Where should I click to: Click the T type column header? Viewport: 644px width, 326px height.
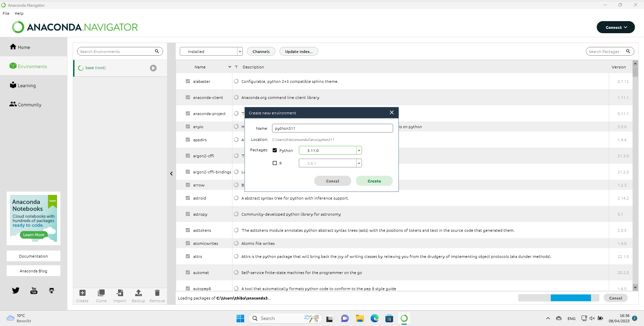tap(236, 67)
